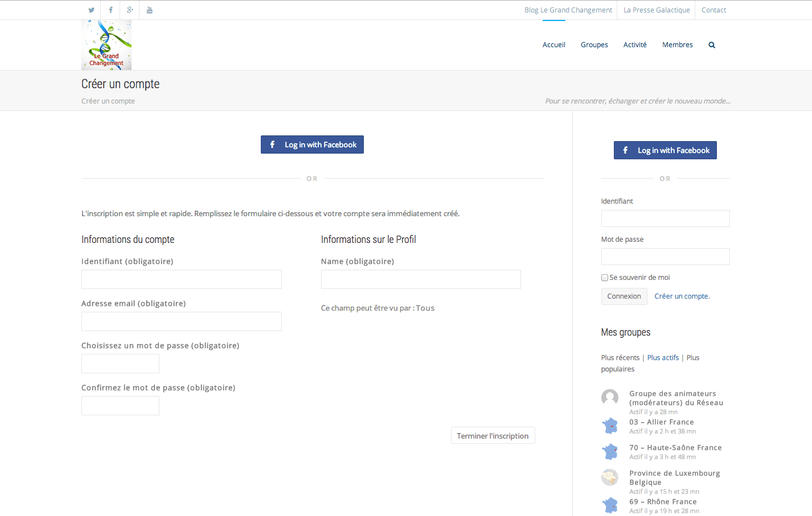
Task: Open the 69 – Rhône France group link
Action: (x=663, y=502)
